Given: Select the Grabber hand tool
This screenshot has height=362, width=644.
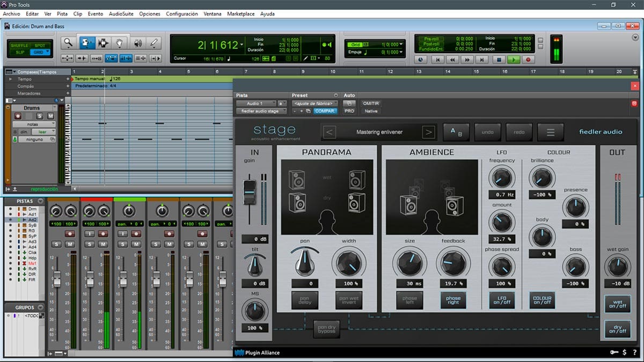Looking at the screenshot, I should point(120,43).
